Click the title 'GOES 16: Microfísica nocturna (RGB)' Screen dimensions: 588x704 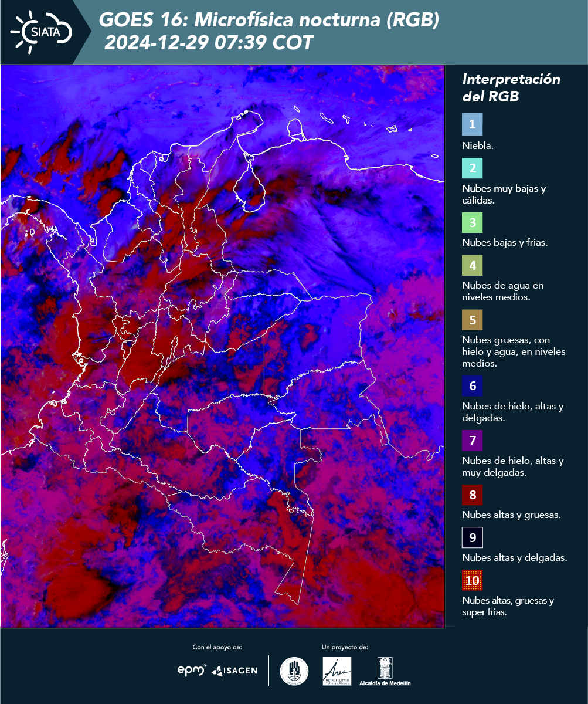(x=269, y=21)
